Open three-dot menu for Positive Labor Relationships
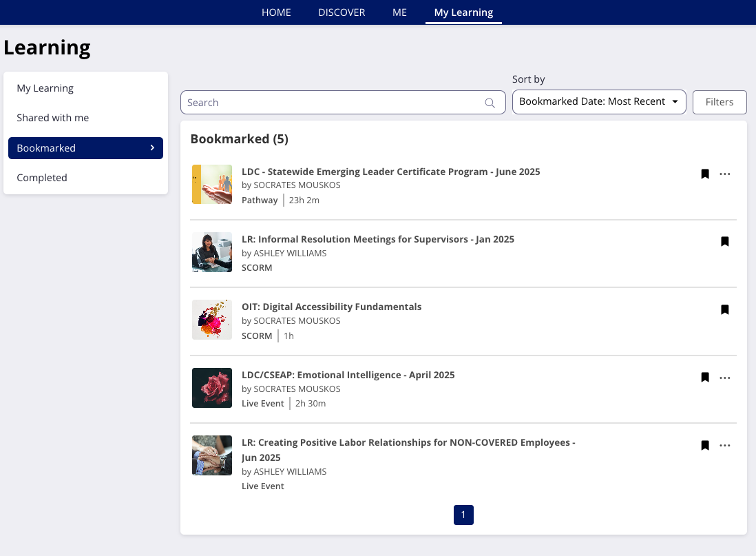This screenshot has height=556, width=756. click(724, 445)
